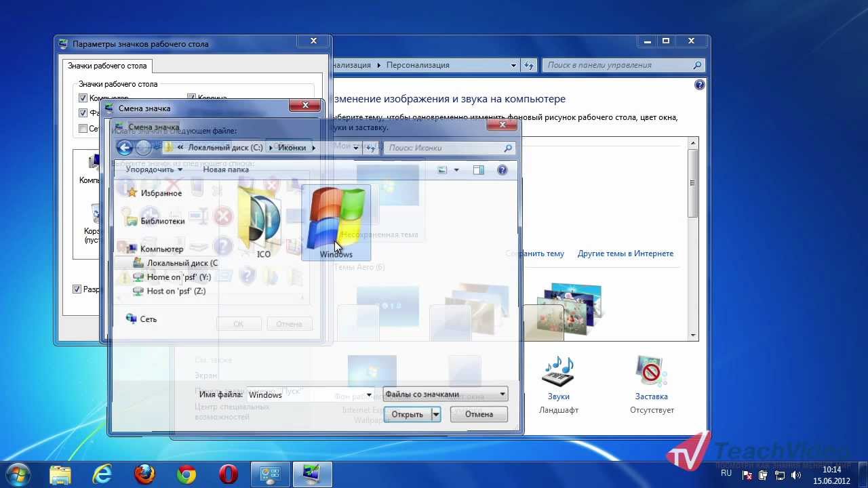
Task: Select Сеть in navigation pane
Action: click(x=148, y=319)
